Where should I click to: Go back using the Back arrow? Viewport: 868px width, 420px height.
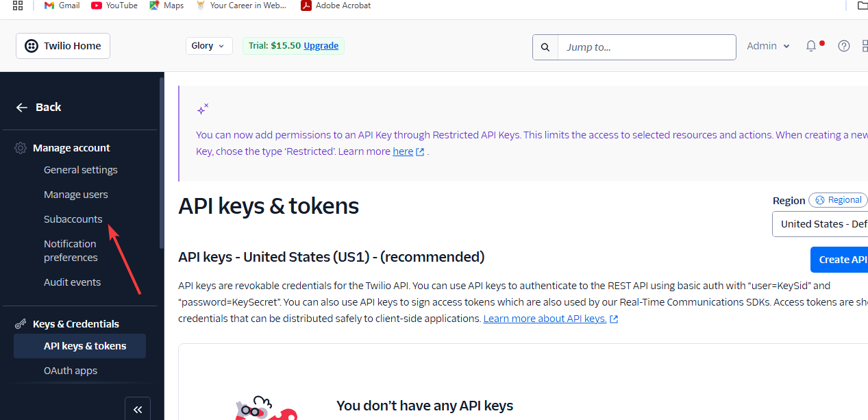[38, 107]
